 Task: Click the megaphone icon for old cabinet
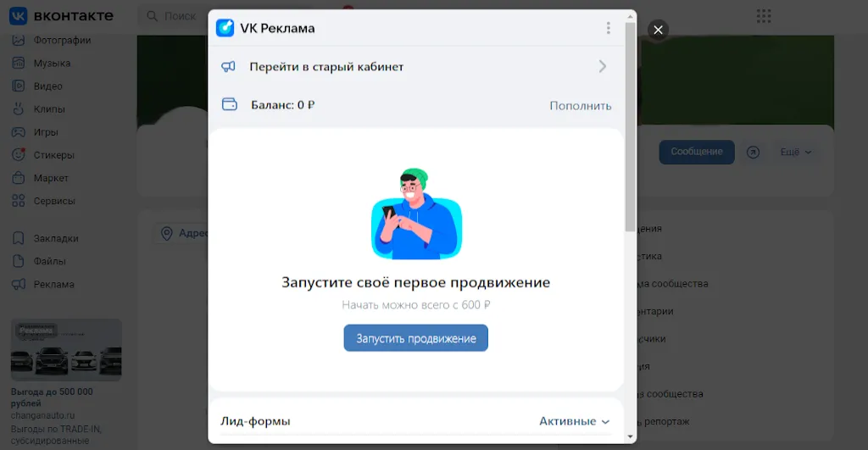[228, 66]
